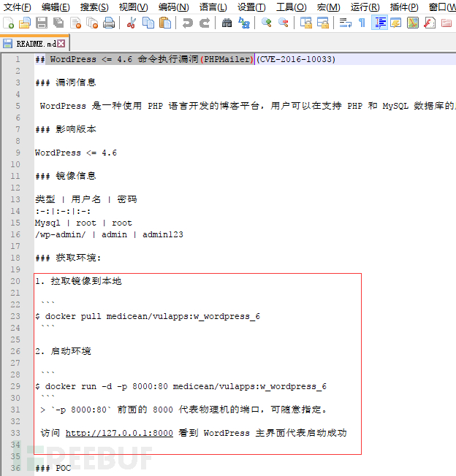This screenshot has height=476, width=456.
Task: Click the text '2. 启动环境'
Action: (x=63, y=352)
